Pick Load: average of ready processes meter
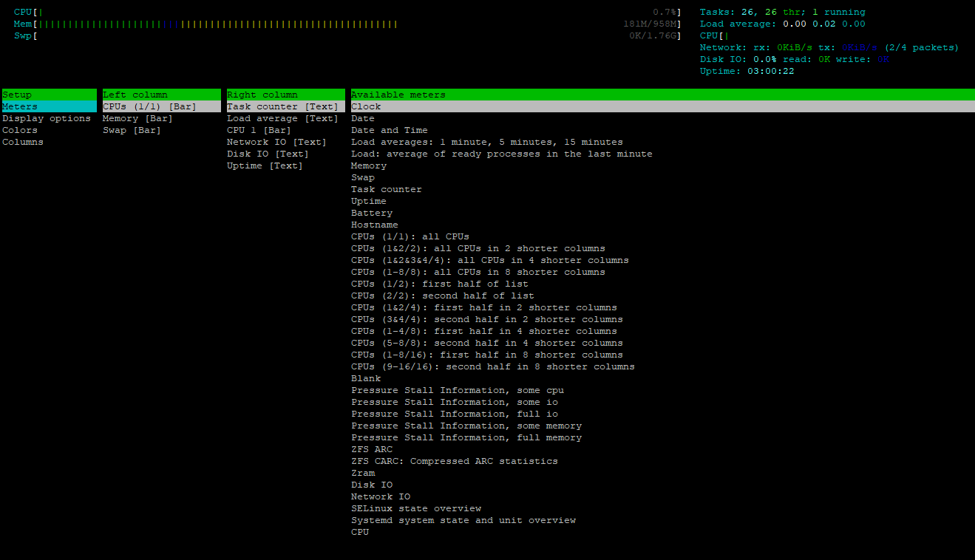 tap(502, 154)
